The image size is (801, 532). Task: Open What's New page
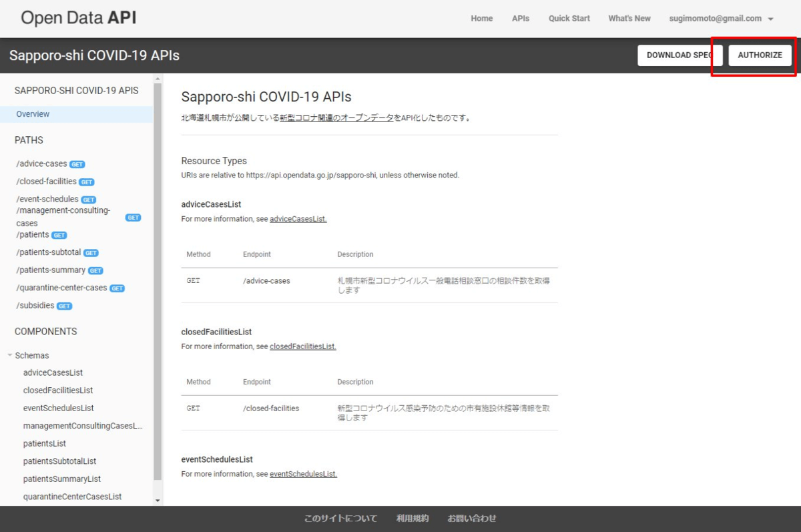click(x=629, y=19)
